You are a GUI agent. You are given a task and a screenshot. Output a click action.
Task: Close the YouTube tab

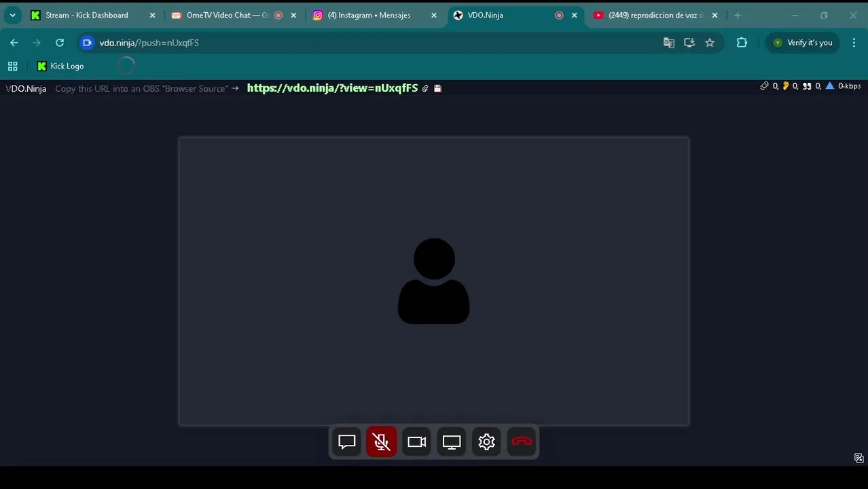[715, 15]
